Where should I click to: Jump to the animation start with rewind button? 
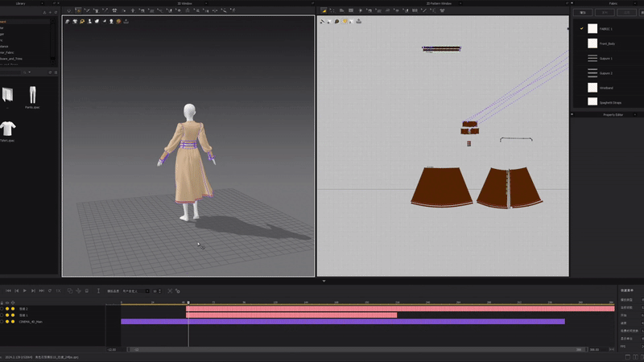8,290
